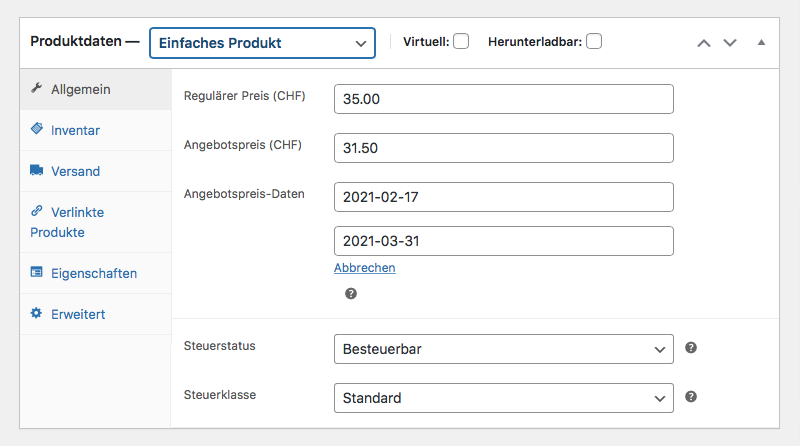Viewport: 800px width, 446px height.
Task: Open the Steuerstatus Besteuerbar dropdown
Action: (504, 349)
